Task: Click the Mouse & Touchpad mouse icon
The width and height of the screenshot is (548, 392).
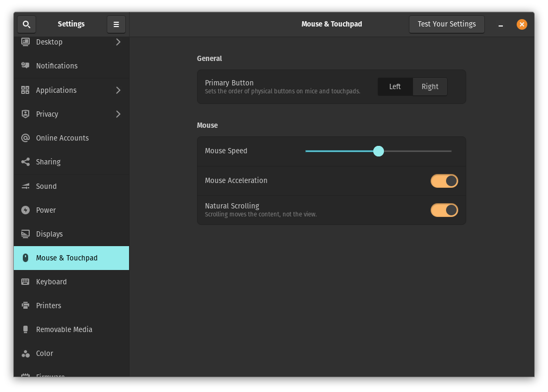Action: pos(25,258)
